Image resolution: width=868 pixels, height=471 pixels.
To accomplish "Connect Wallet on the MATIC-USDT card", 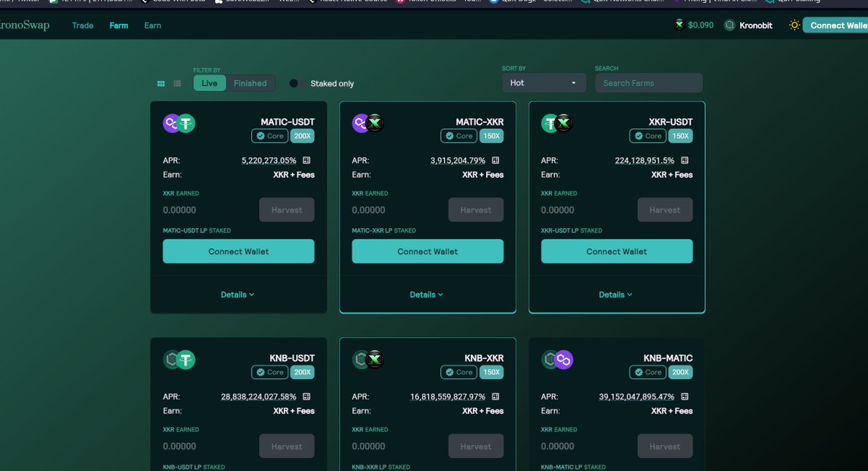I will pos(239,251).
